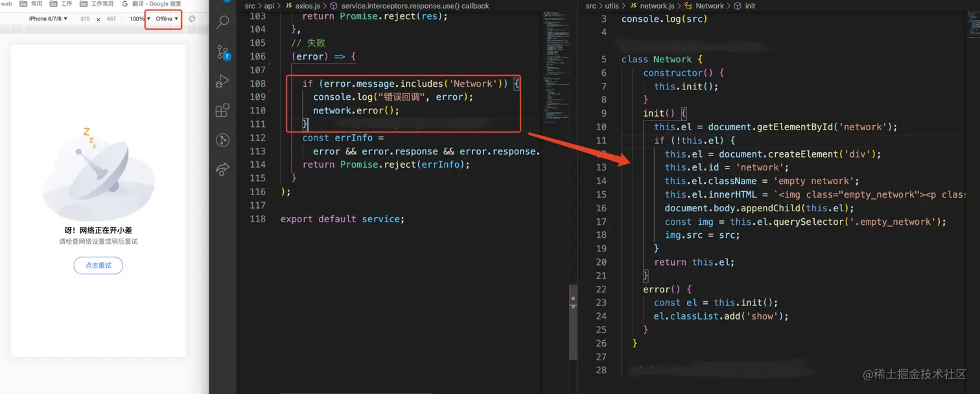Click 'document.body.appendChild(this.el);' line

tap(759, 208)
